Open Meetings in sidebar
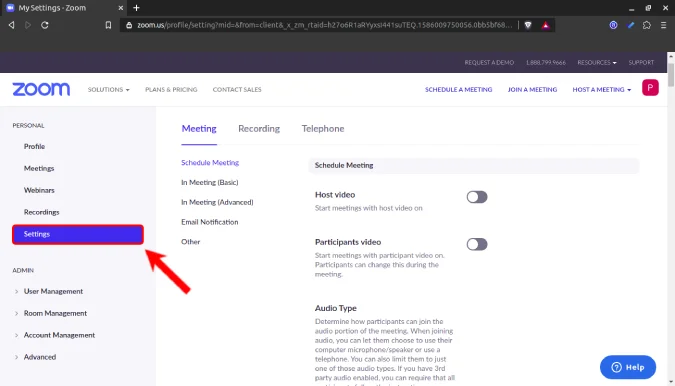Viewport: 675px width, 386px height. tap(39, 168)
